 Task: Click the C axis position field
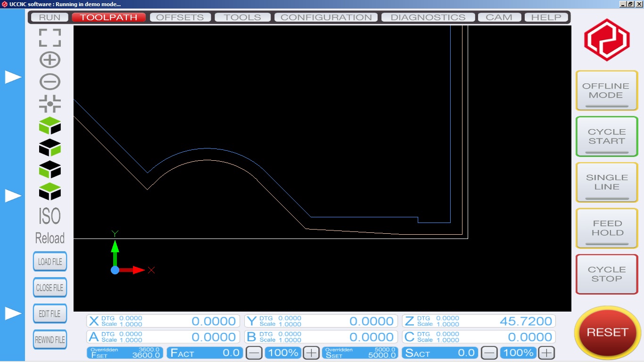coord(478,337)
